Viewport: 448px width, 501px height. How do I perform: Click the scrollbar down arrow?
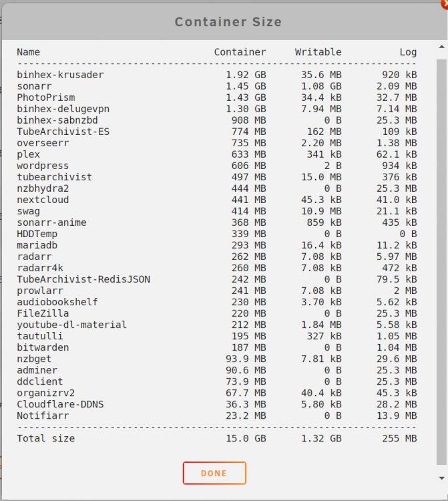pyautogui.click(x=441, y=478)
